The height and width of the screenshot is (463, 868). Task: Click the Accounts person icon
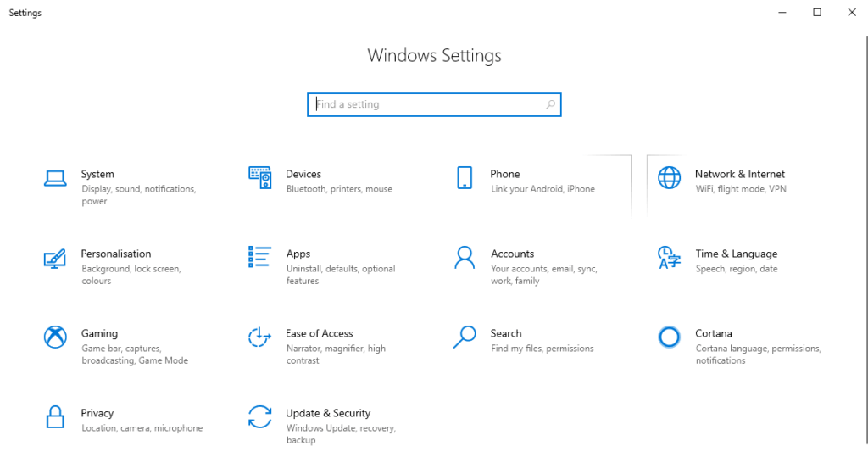click(465, 258)
